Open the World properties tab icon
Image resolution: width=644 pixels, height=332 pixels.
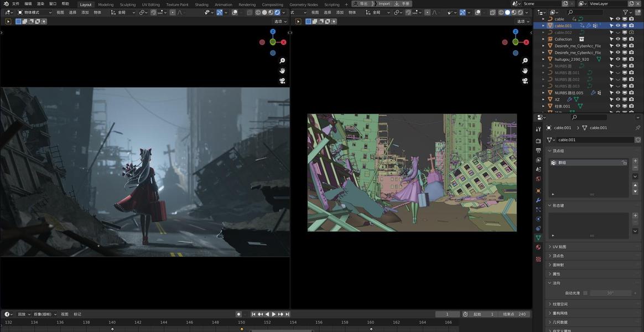pos(538,179)
